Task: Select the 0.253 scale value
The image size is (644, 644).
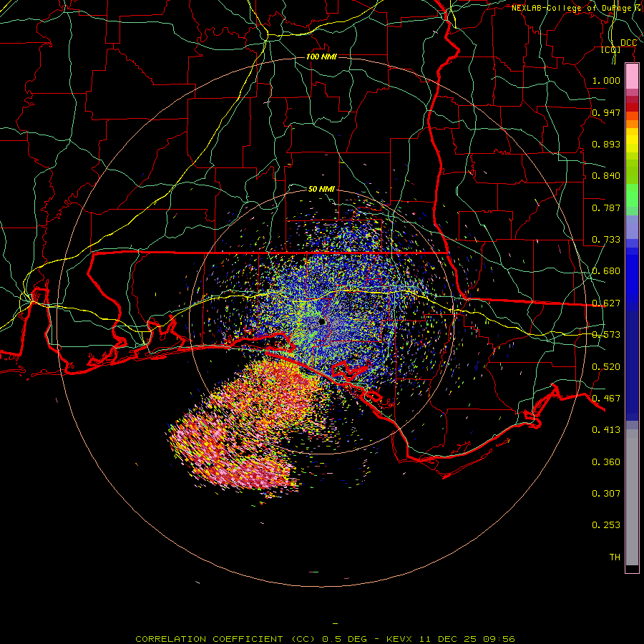Action: pyautogui.click(x=606, y=525)
